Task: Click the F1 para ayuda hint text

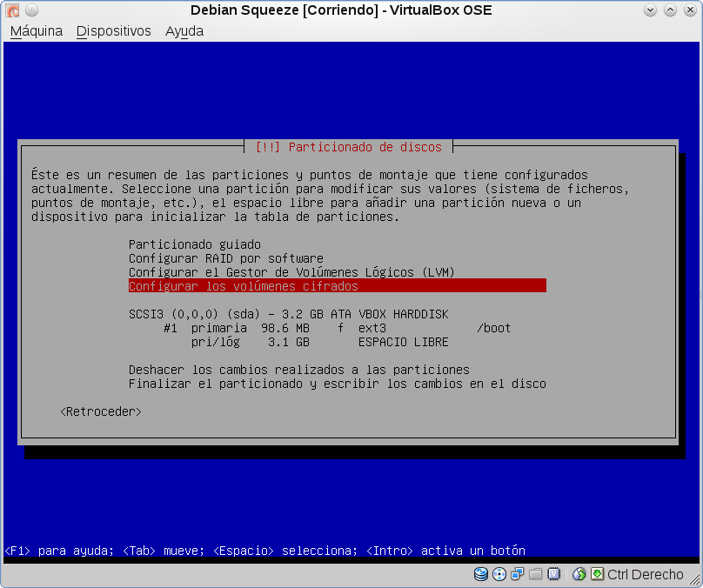Action: click(x=59, y=551)
